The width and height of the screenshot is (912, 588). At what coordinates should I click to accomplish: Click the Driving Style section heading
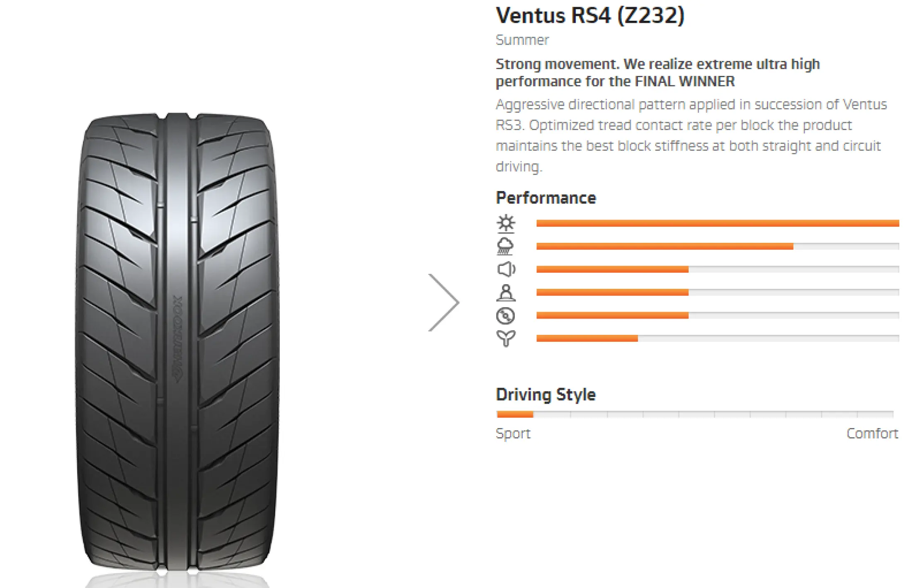tap(546, 395)
